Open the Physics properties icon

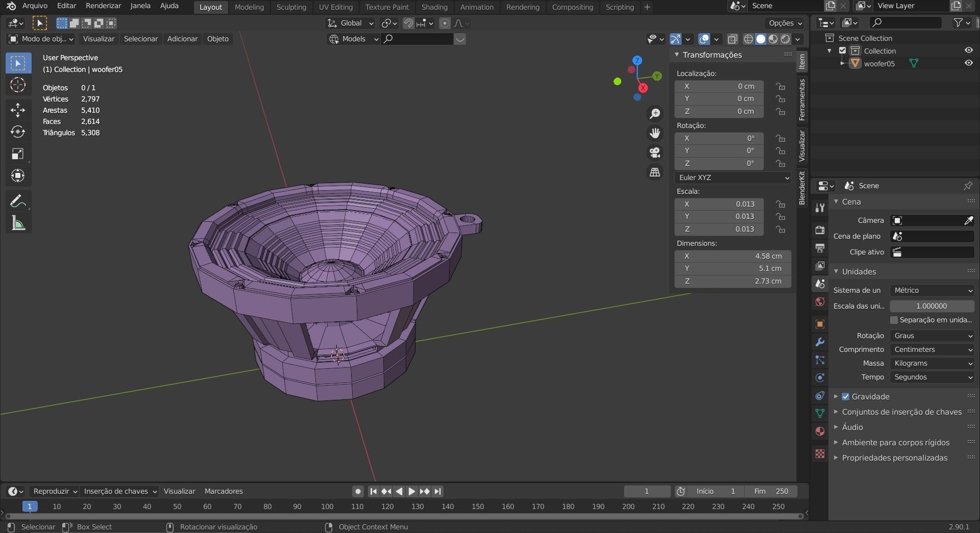(x=820, y=377)
